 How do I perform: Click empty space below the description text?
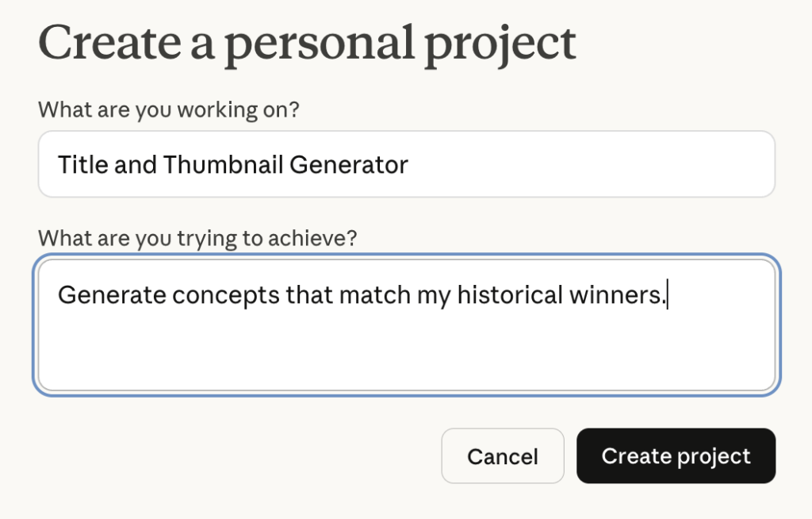tap(406, 357)
